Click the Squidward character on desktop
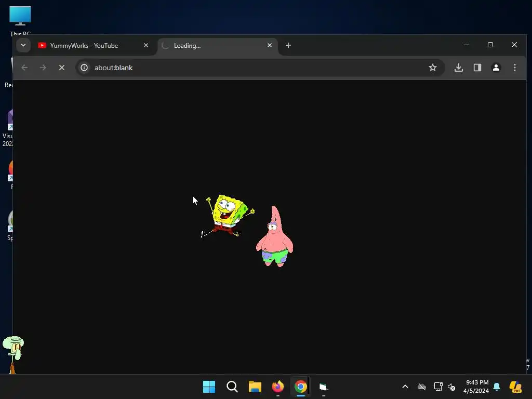Image resolution: width=532 pixels, height=399 pixels. tap(13, 354)
